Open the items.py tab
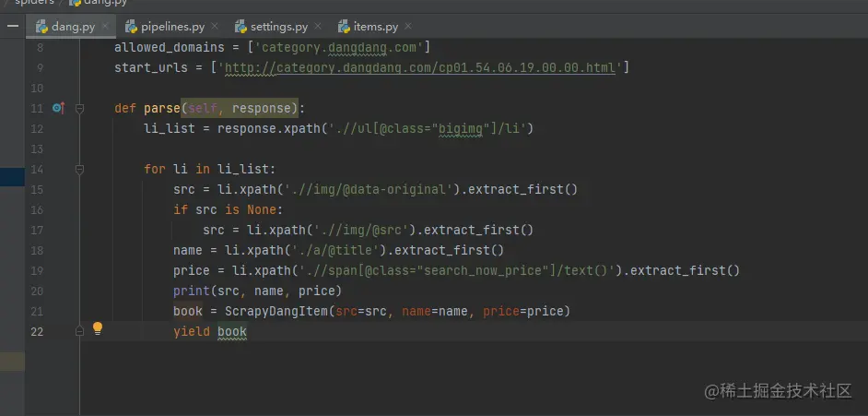 [375, 27]
